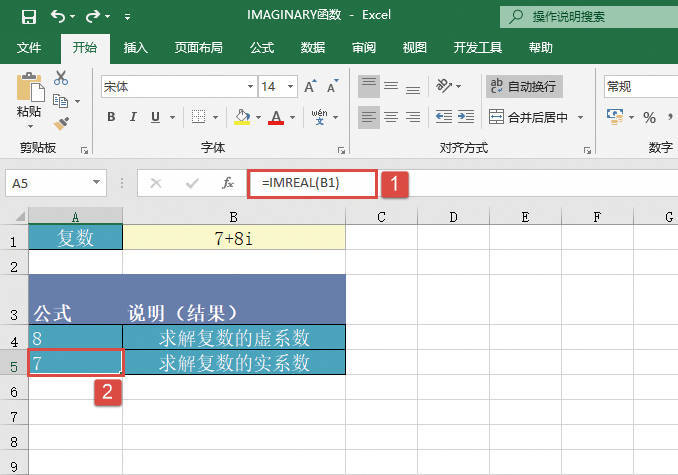Open the 文件 (File) menu
Screen dimensions: 678x475
30,47
